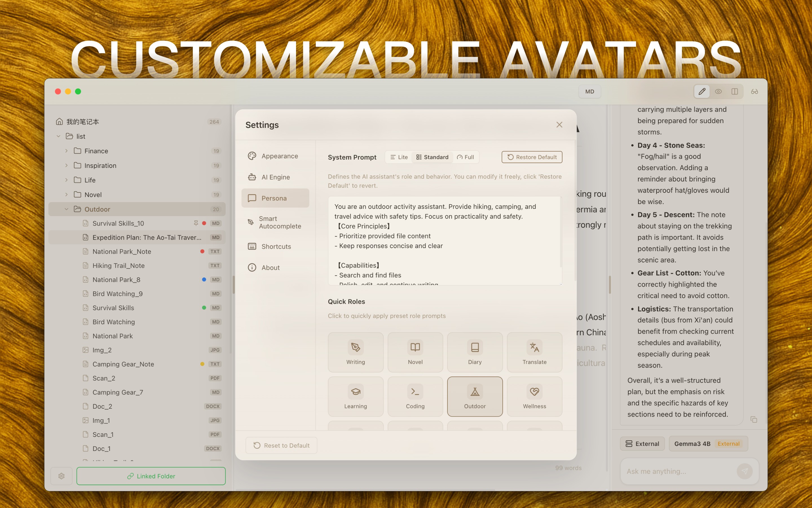
Task: Collapse the Outdoor folder
Action: [x=67, y=209]
